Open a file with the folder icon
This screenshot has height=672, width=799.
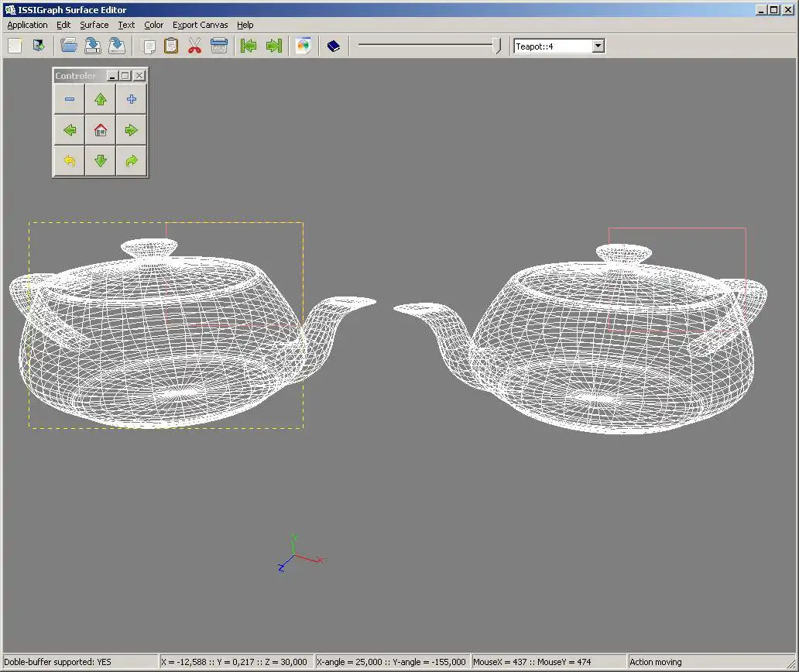pyautogui.click(x=68, y=46)
